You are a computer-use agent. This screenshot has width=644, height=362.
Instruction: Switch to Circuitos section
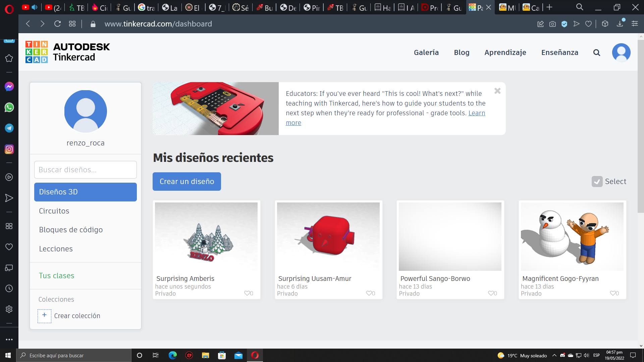[x=54, y=211]
